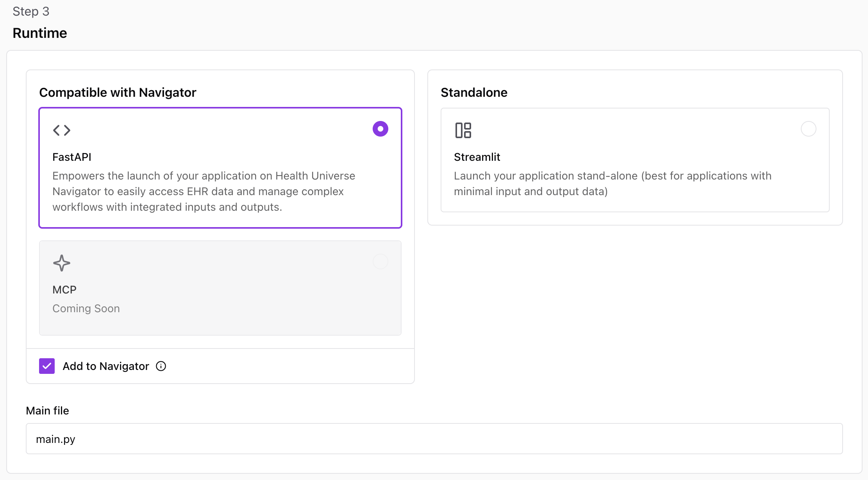Click the Standalone heading
Screen dimensions: 868x480
click(x=474, y=92)
